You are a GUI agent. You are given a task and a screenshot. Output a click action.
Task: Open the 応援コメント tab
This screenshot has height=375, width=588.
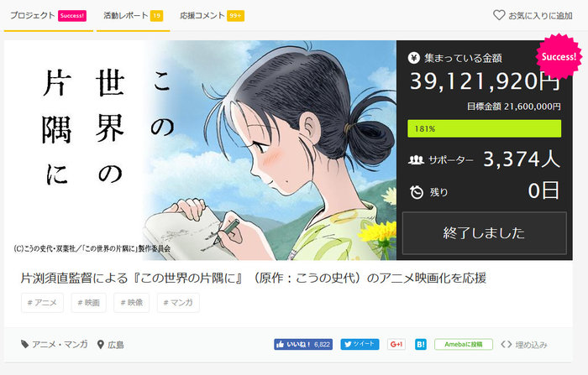212,16
